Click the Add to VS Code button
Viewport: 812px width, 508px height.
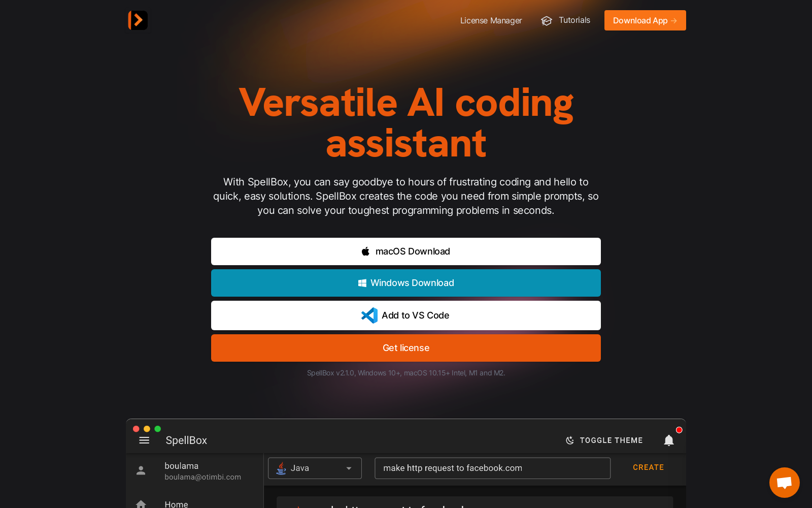tap(406, 315)
